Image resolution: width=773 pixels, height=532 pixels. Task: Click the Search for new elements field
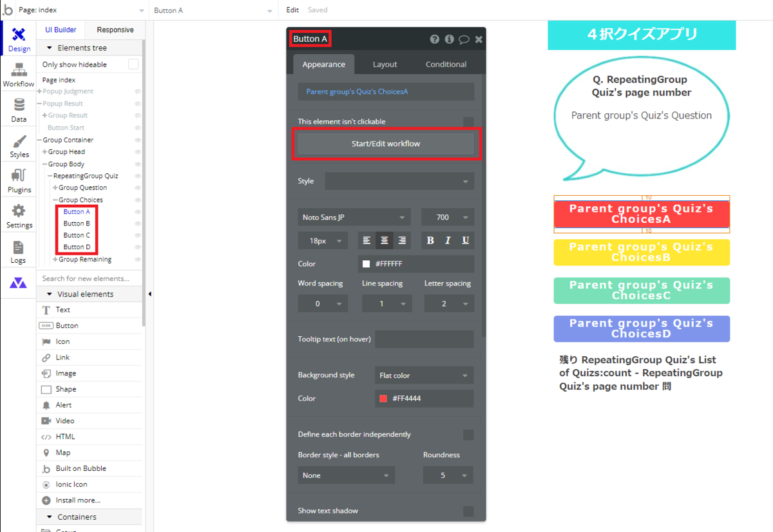(x=90, y=279)
